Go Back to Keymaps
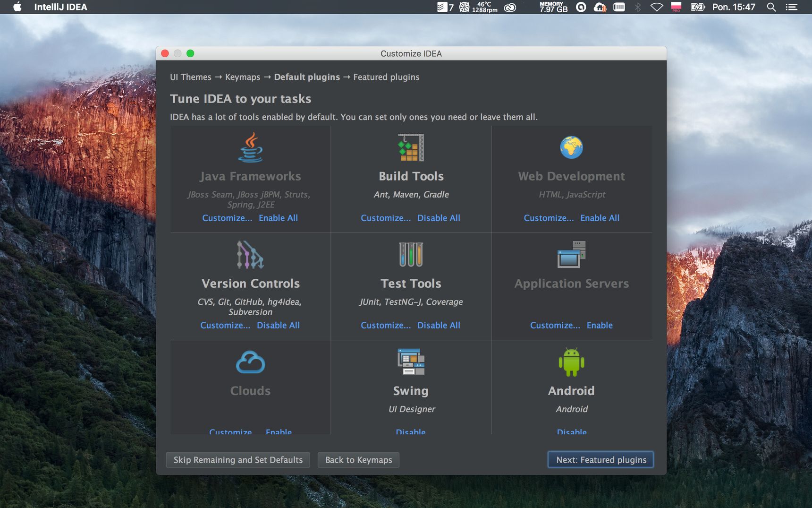 (x=358, y=460)
